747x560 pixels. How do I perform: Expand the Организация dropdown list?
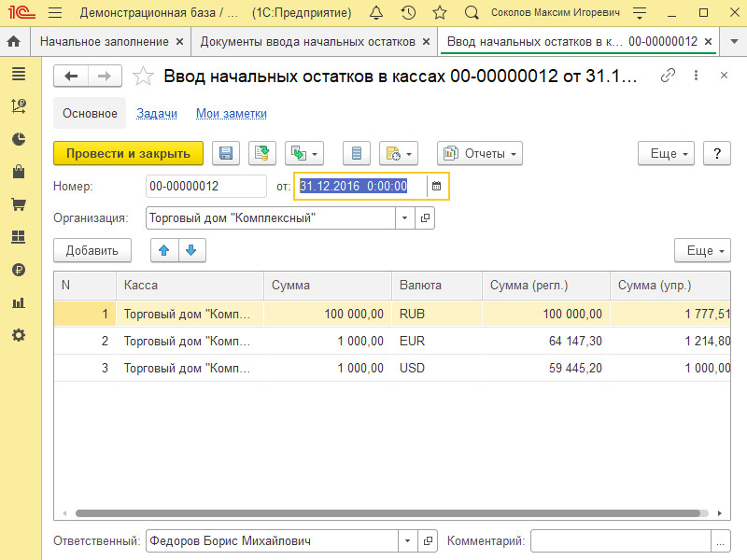404,217
